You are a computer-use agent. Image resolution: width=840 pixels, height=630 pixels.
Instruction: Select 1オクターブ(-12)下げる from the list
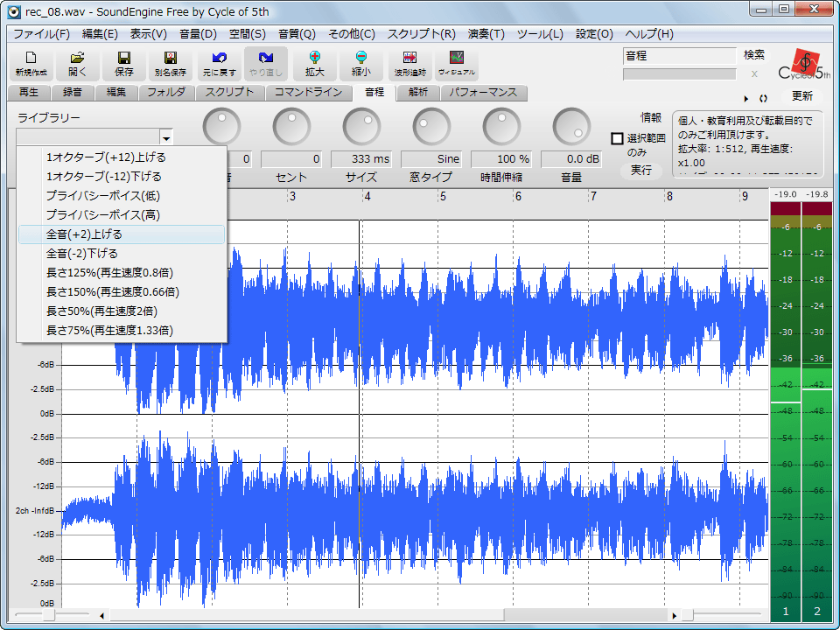[121, 177]
